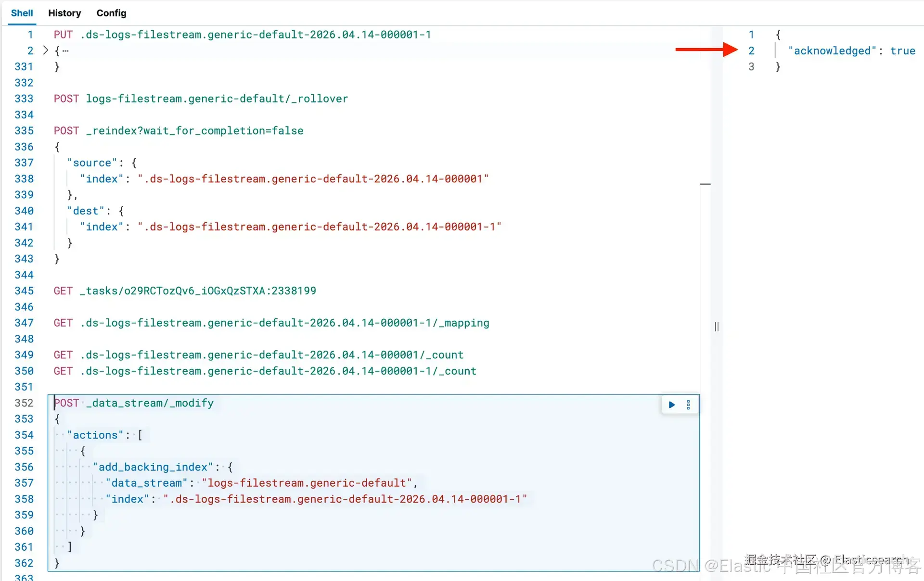Image resolution: width=924 pixels, height=581 pixels.
Task: Click the GET 000001-1/_count request on line 350
Action: (265, 371)
